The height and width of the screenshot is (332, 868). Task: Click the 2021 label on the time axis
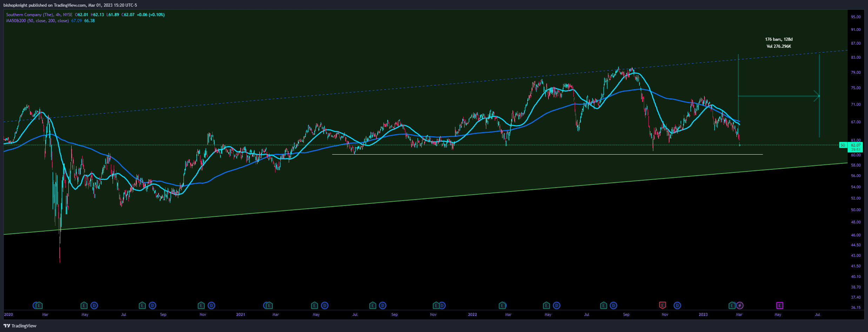[241, 314]
